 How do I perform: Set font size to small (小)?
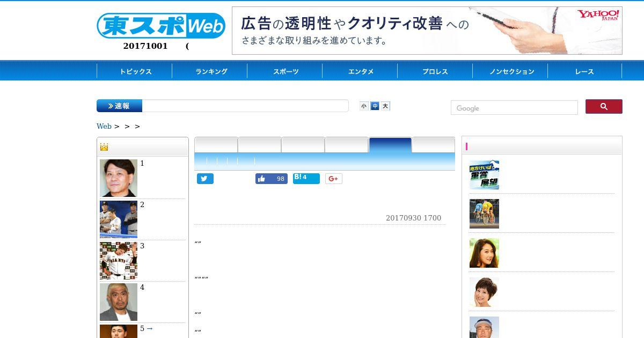(x=364, y=106)
